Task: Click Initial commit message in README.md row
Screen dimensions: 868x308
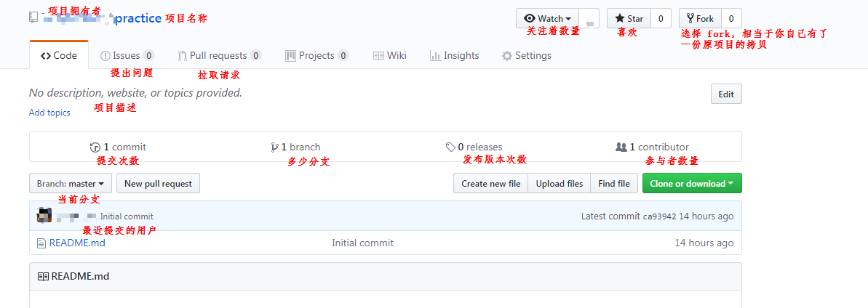Action: pos(362,243)
